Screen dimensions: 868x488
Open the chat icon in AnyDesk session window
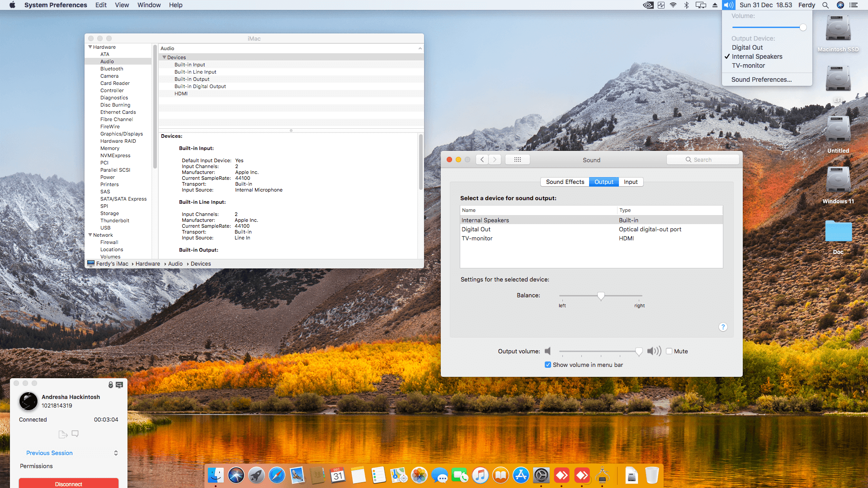(x=75, y=434)
